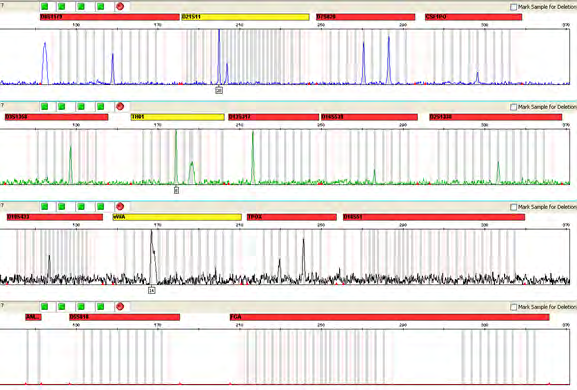
Task: Click fourth green quality flag above D19S433 panel
Action: (100, 206)
